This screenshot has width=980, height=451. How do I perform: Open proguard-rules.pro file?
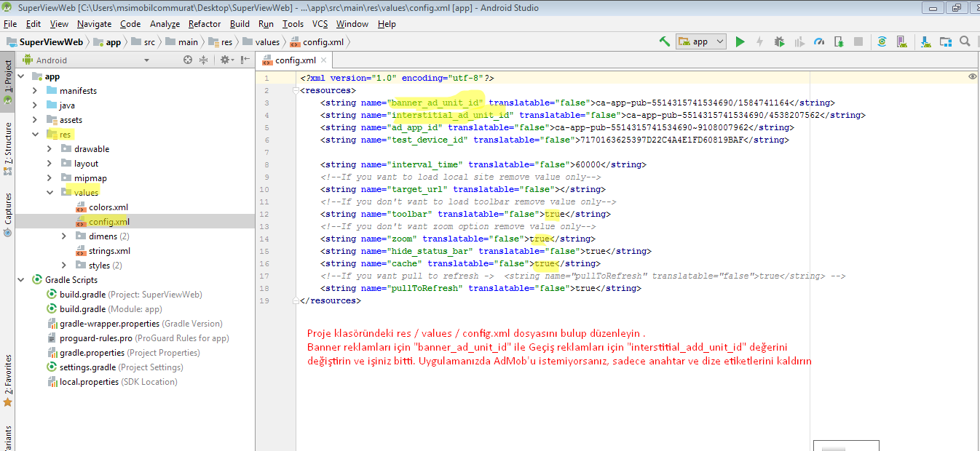tap(138, 338)
